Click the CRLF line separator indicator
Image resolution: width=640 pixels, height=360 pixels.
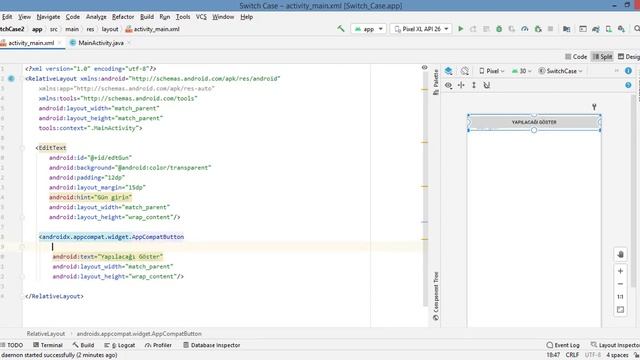click(572, 355)
